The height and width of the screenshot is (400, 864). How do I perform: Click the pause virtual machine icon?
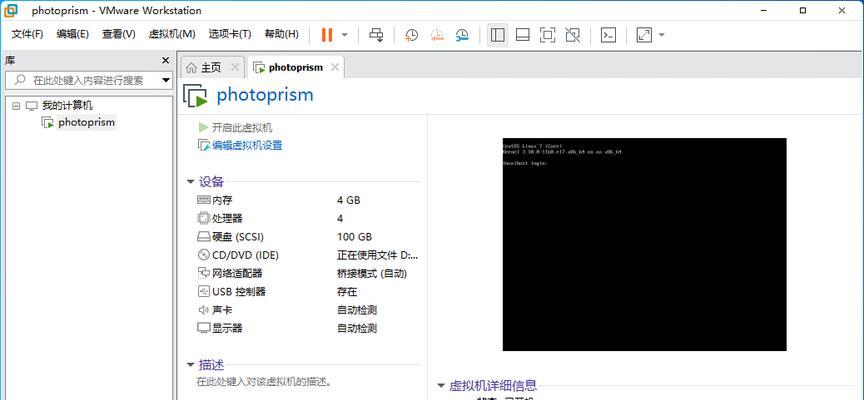[327, 35]
